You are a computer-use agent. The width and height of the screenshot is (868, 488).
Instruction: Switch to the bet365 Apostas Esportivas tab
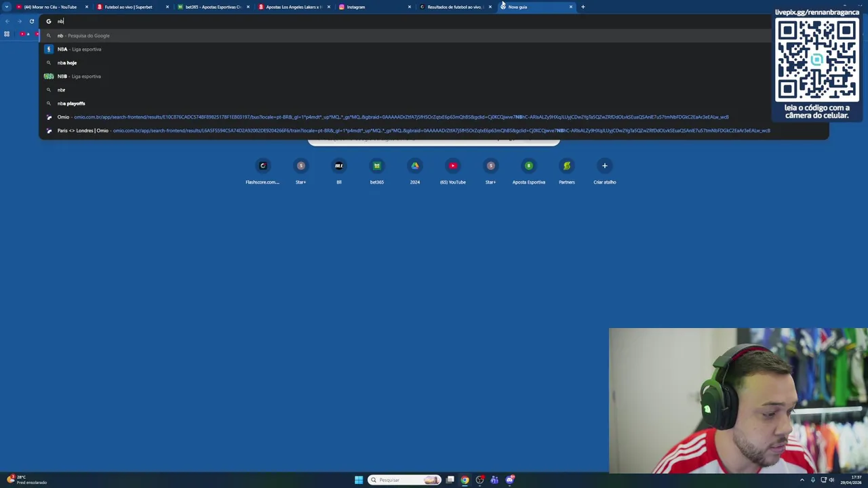click(213, 7)
